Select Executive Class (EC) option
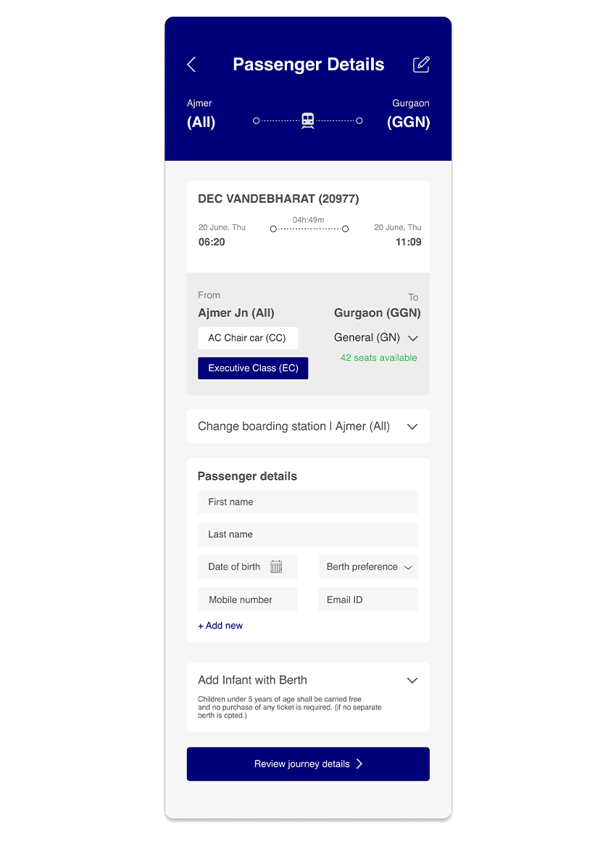 pyautogui.click(x=253, y=368)
